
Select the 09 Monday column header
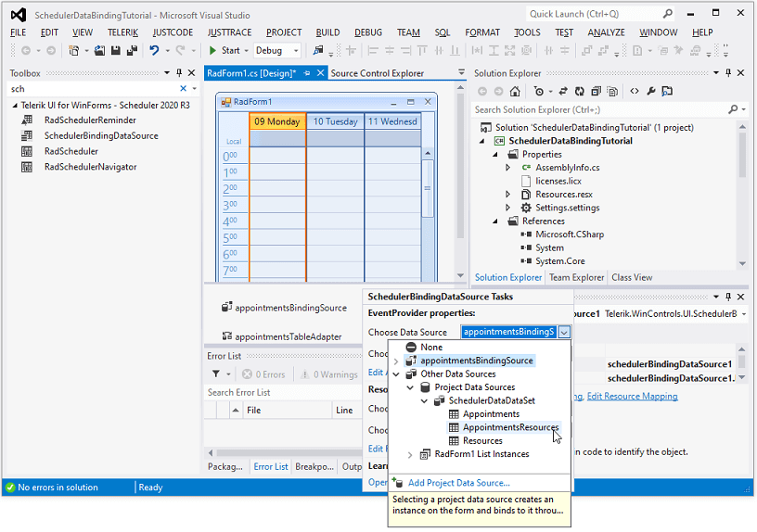(x=277, y=121)
